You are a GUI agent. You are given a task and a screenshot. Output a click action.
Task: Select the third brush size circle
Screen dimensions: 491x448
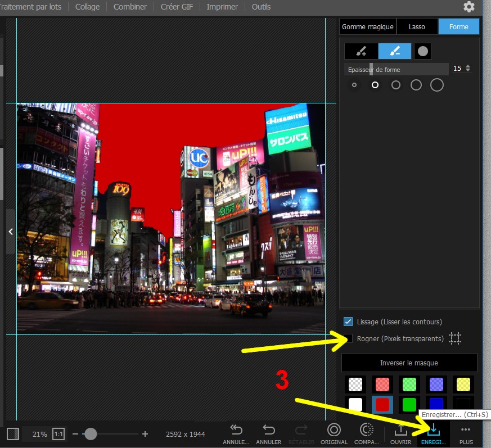[x=396, y=85]
